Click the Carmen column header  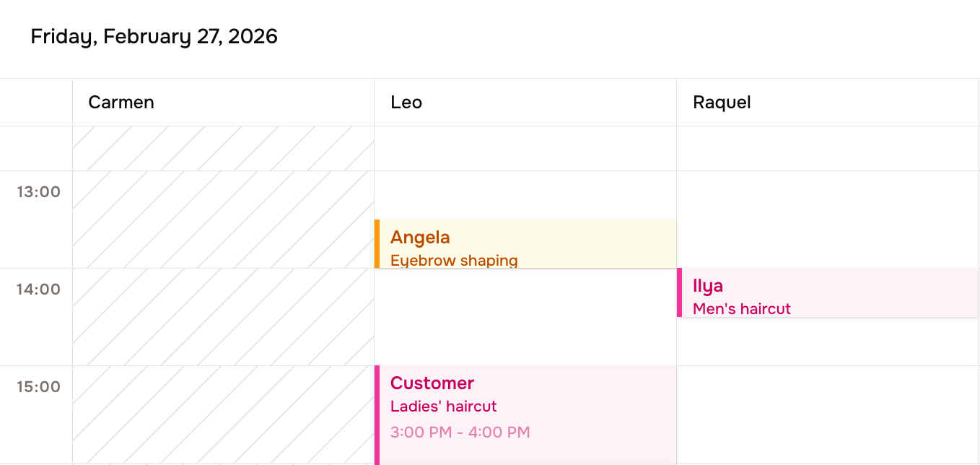click(121, 102)
